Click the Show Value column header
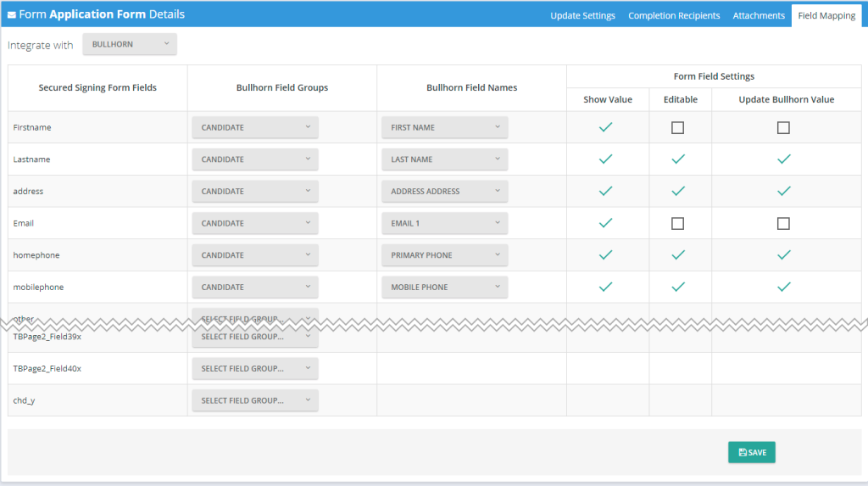Screen dimensions: 868x486 (x=607, y=100)
